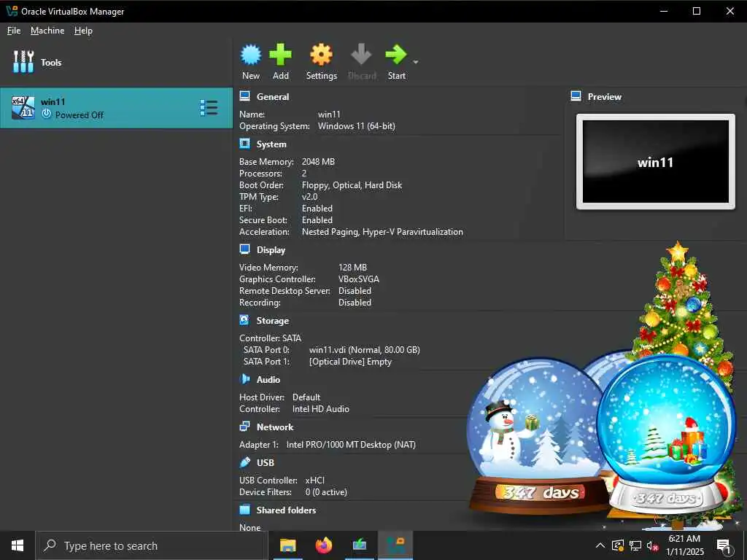Click the General section monitor icon
The height and width of the screenshot is (560, 747).
tap(245, 96)
